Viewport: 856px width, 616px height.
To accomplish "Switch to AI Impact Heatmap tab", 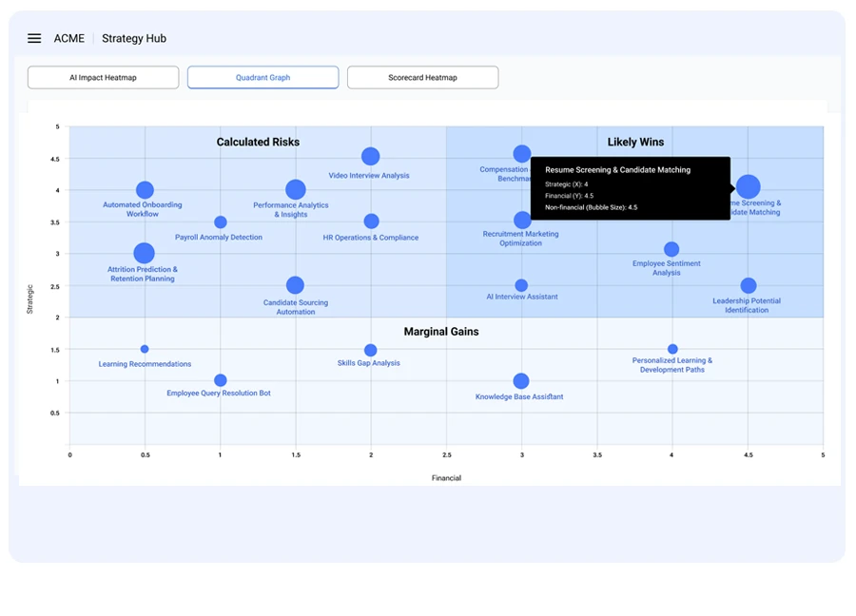I will [x=103, y=78].
